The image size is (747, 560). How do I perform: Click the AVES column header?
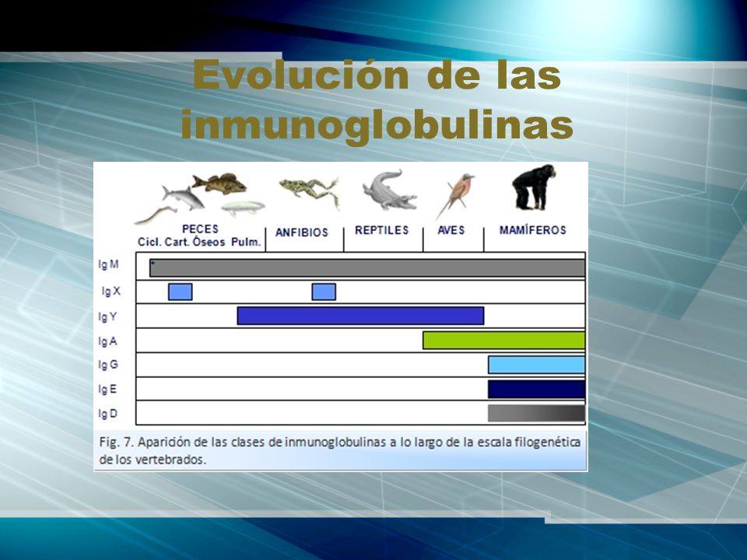451,230
